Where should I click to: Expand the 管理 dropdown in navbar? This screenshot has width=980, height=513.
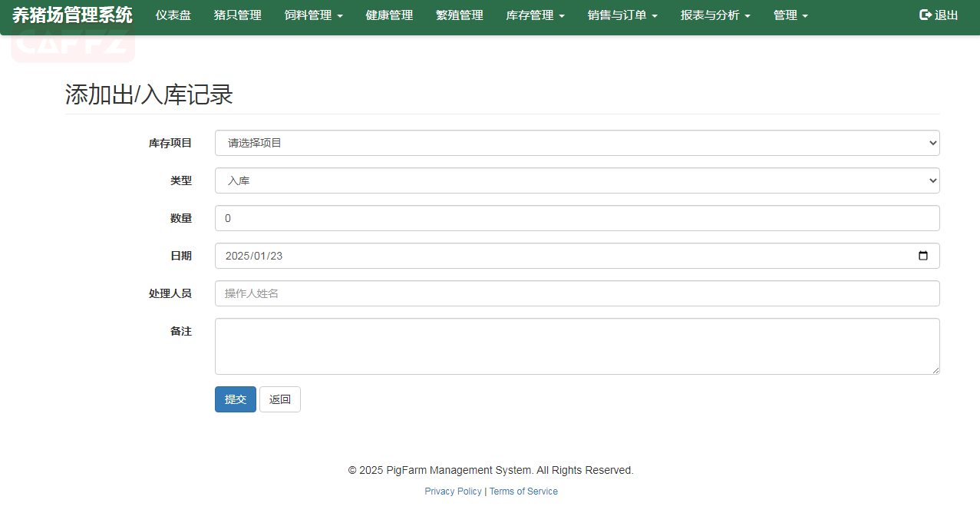(x=790, y=15)
